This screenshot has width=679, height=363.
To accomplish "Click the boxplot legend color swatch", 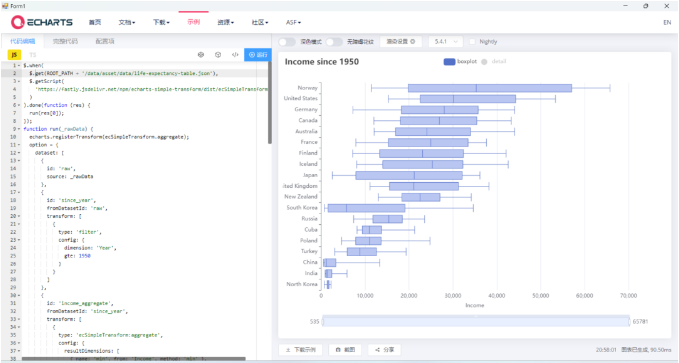I will coord(449,62).
